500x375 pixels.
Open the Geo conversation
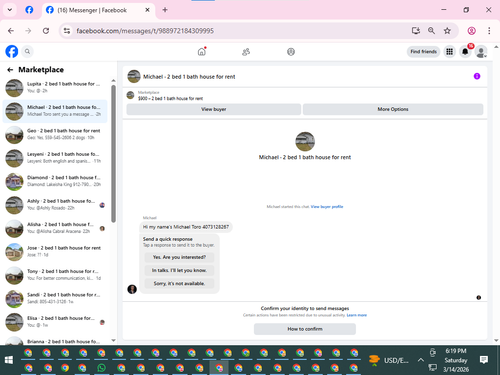tap(55, 134)
